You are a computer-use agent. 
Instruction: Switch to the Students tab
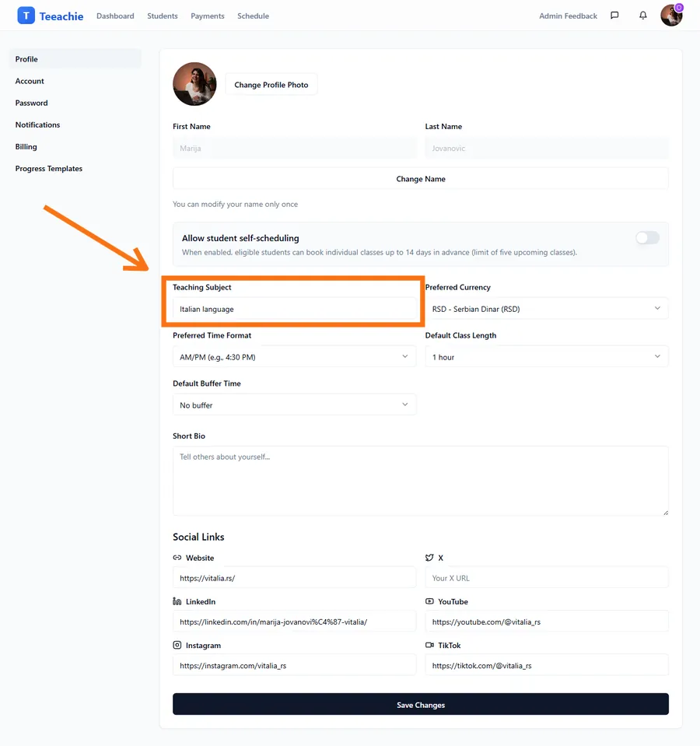tap(163, 15)
